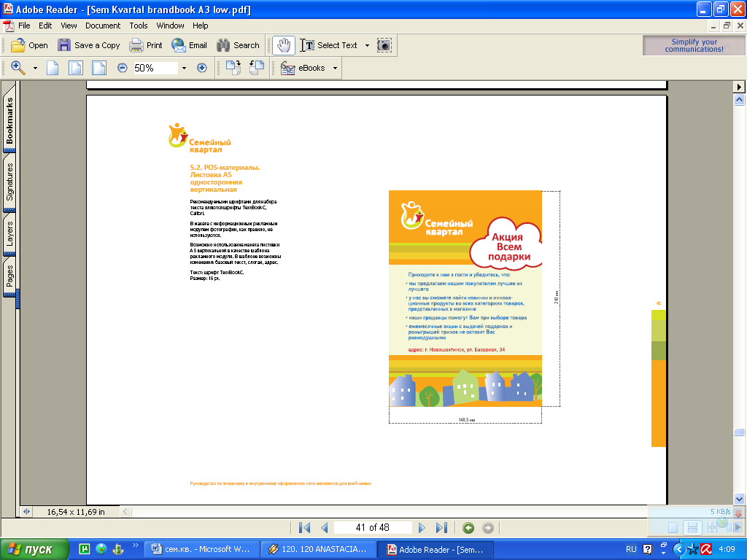Click the RU language indicator in tray
Image resolution: width=747 pixels, height=560 pixels.
click(x=631, y=550)
